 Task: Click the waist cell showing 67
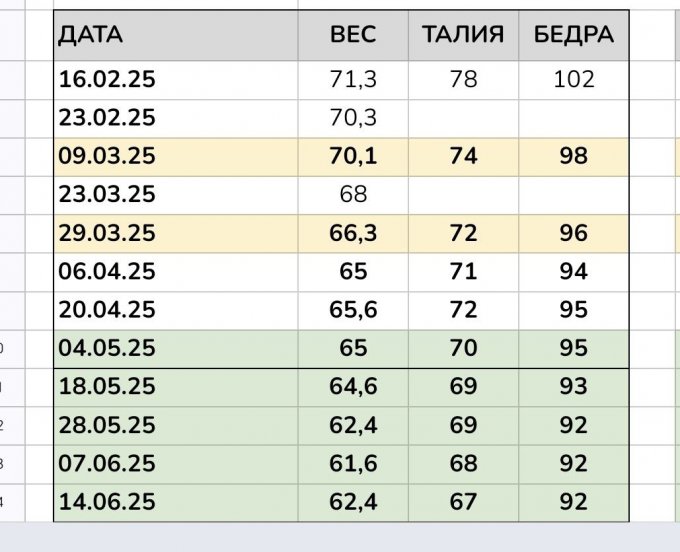[x=463, y=502]
